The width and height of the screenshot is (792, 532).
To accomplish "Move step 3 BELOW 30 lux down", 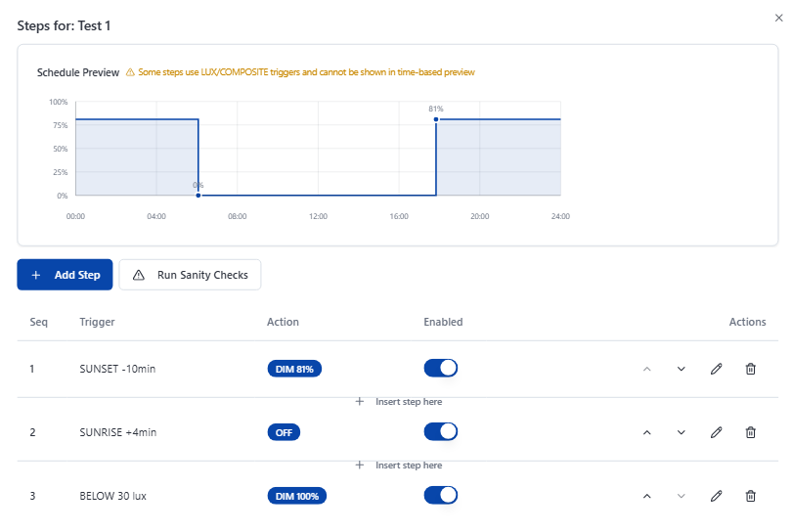I will point(682,497).
